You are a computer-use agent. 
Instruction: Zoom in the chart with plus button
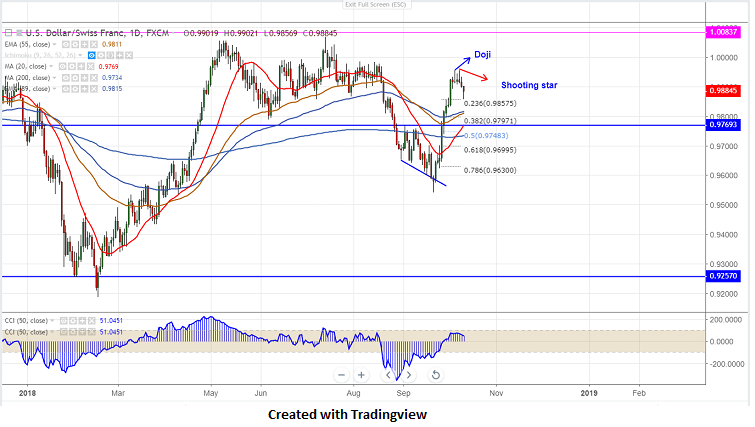[361, 375]
